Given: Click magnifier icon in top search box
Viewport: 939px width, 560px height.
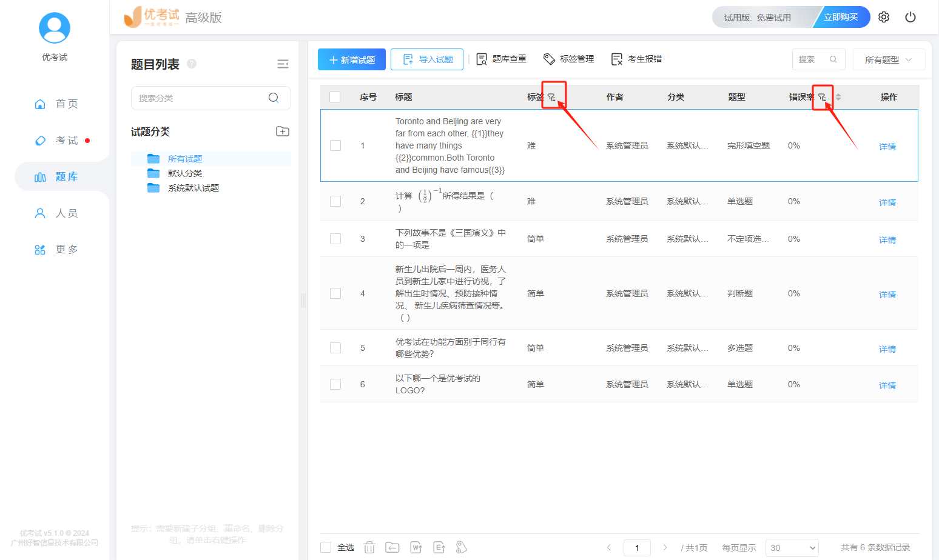Looking at the screenshot, I should (833, 59).
